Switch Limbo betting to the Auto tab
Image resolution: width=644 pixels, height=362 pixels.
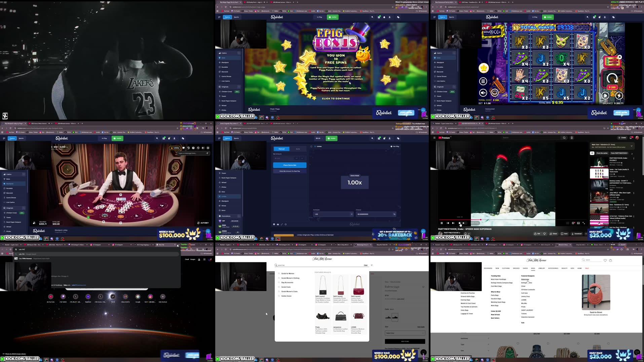coord(297,149)
